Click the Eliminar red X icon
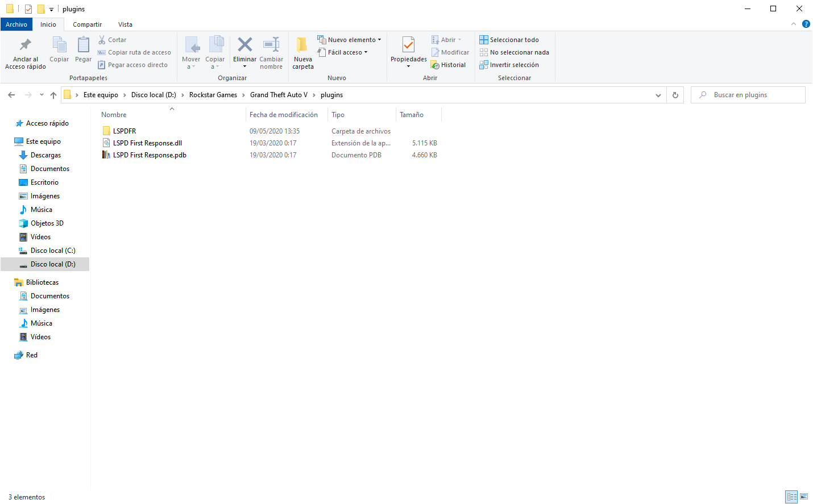This screenshot has height=504, width=813. pos(245,44)
